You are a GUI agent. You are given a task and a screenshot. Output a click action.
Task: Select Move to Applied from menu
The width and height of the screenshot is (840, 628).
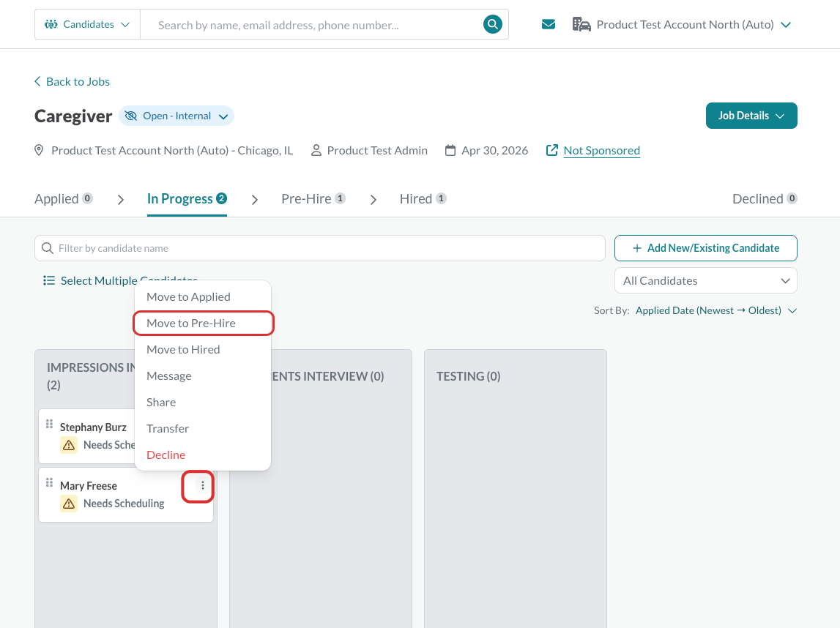[x=203, y=296]
